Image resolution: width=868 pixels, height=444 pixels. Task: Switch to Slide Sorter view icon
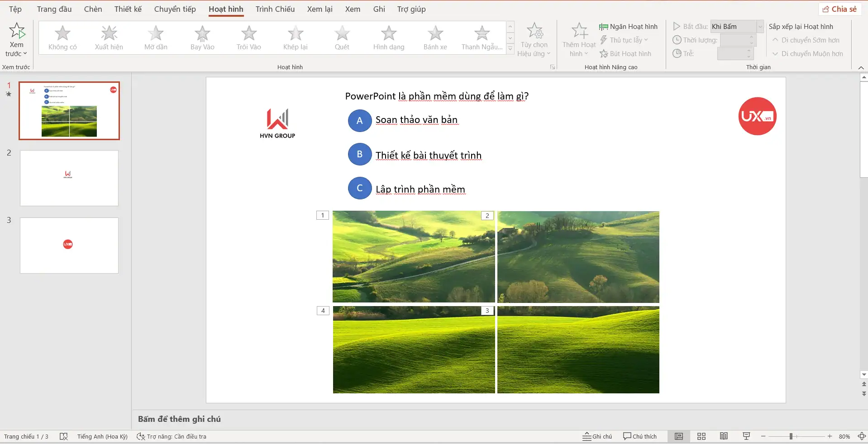click(x=701, y=436)
